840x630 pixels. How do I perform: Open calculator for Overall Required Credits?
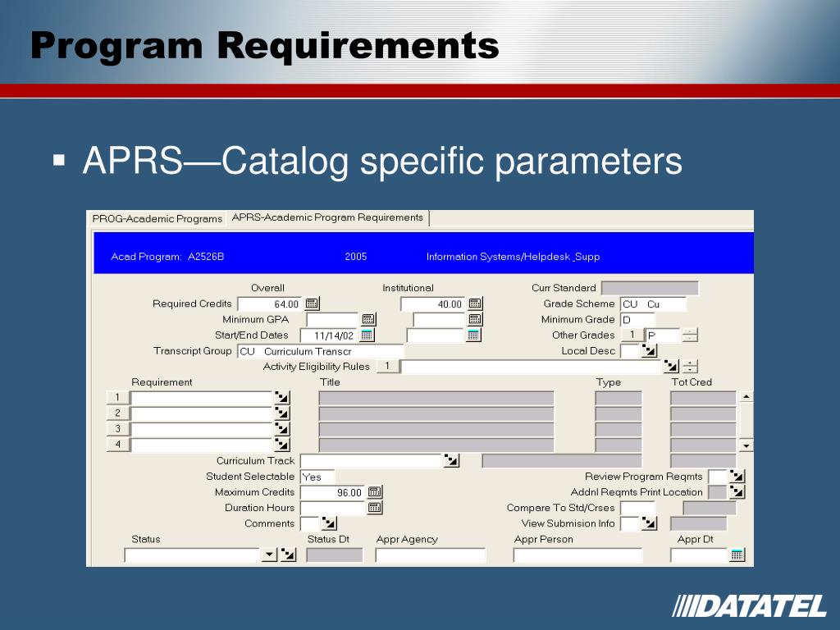pos(312,304)
